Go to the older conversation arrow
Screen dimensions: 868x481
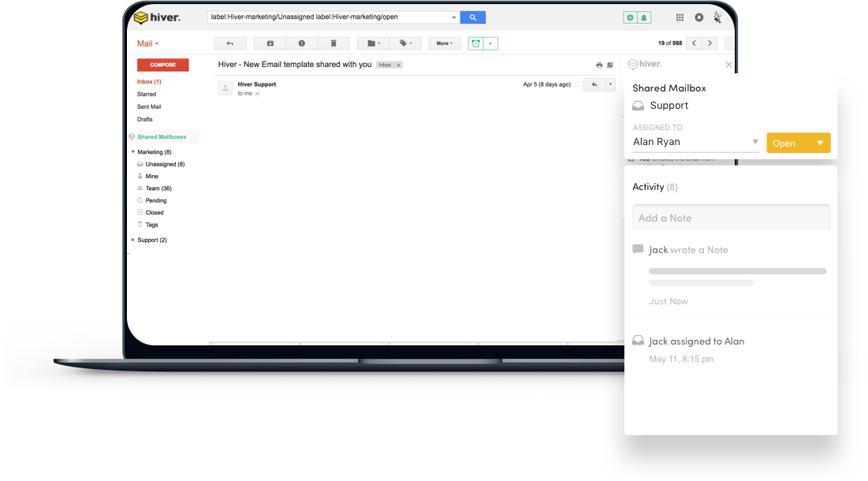(710, 43)
